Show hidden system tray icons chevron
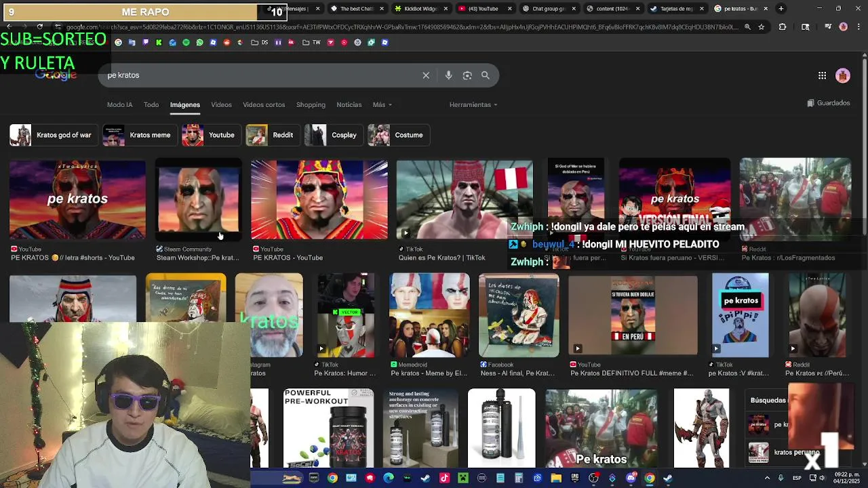This screenshot has height=488, width=868. 767,478
